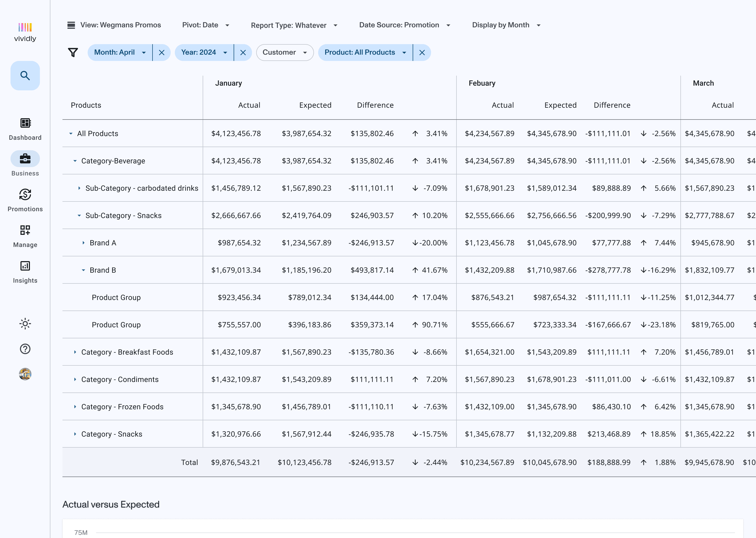Collapse the Category-Beverage row
This screenshot has width=756, height=538.
(x=75, y=161)
